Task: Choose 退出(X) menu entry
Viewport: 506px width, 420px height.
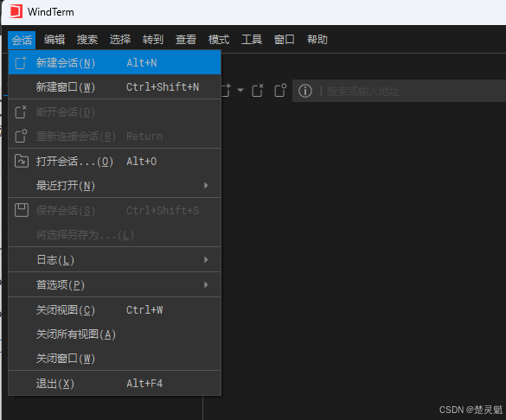Action: pyautogui.click(x=114, y=384)
